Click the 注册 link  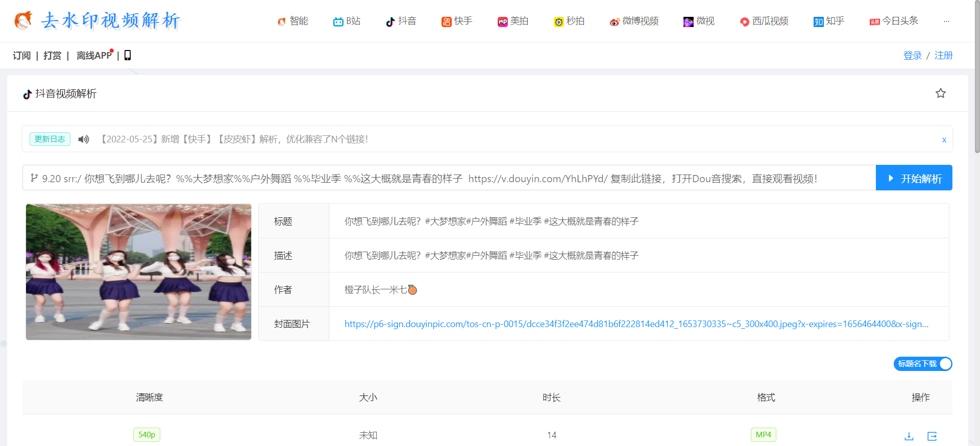click(943, 55)
